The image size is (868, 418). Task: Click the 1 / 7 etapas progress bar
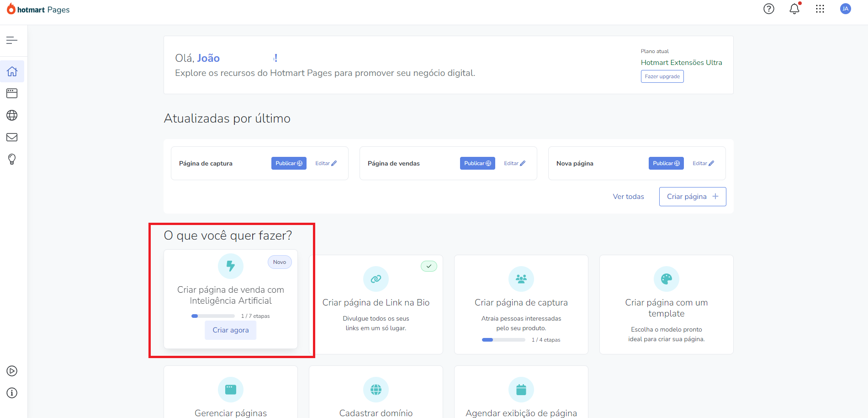point(213,316)
